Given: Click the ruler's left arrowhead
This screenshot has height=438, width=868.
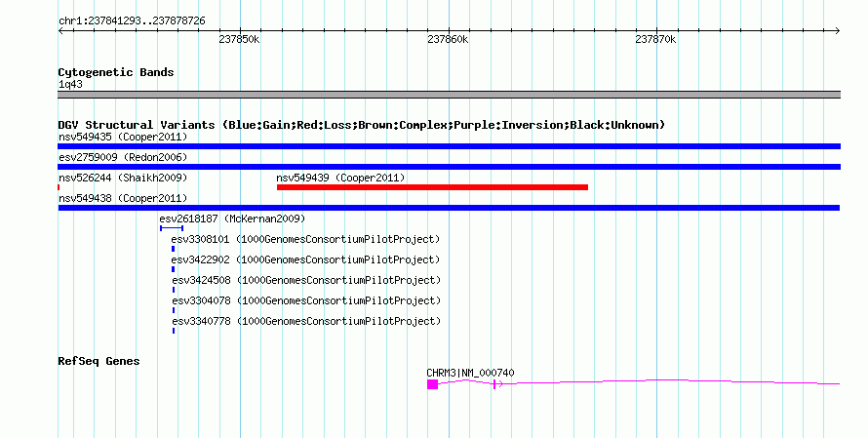Looking at the screenshot, I should click(60, 31).
